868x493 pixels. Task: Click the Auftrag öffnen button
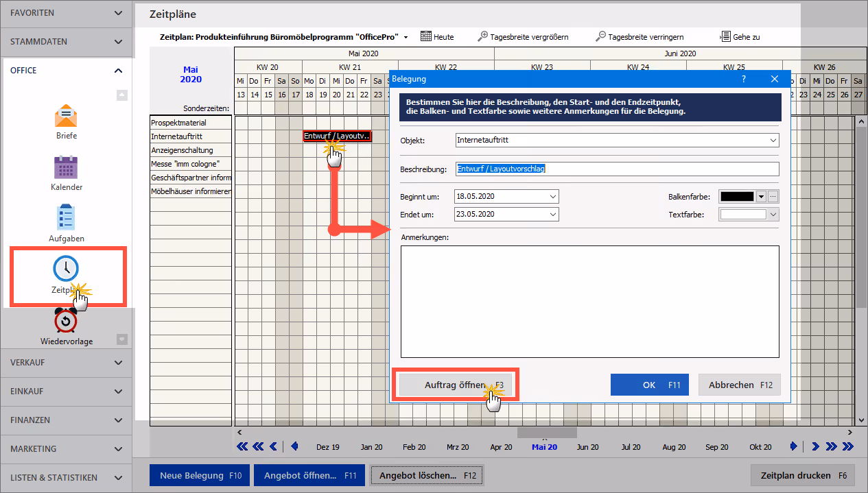[456, 385]
